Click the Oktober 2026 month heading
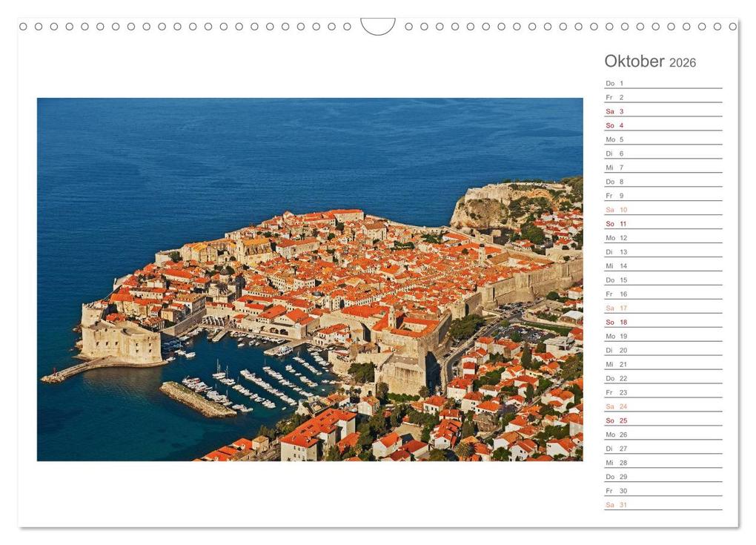Screen dimensions: 756x545 click(x=650, y=62)
